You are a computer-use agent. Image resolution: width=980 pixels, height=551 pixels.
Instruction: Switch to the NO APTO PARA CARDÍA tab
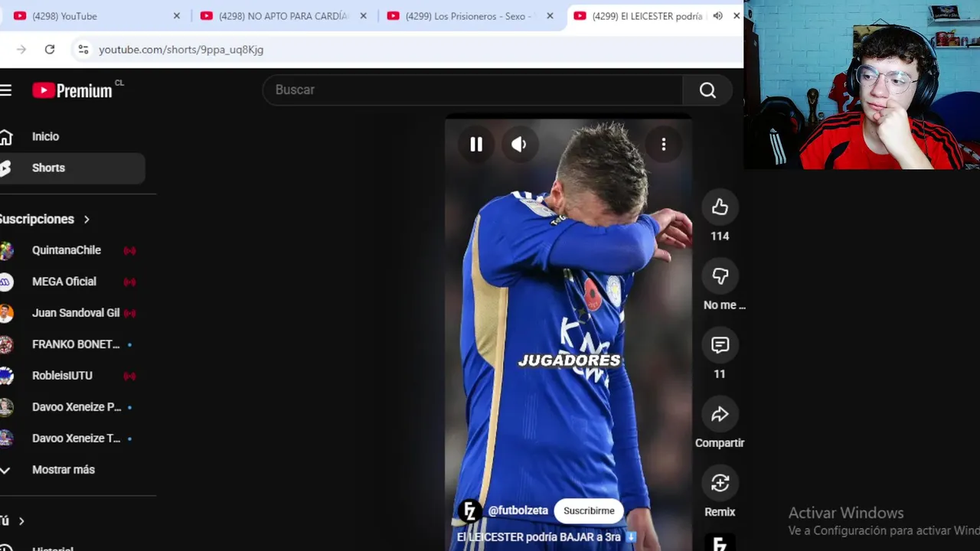[x=284, y=16]
